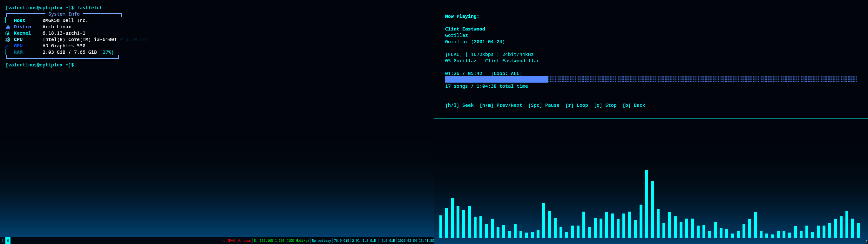Click the Arch logo icon beside Distro

click(8, 27)
